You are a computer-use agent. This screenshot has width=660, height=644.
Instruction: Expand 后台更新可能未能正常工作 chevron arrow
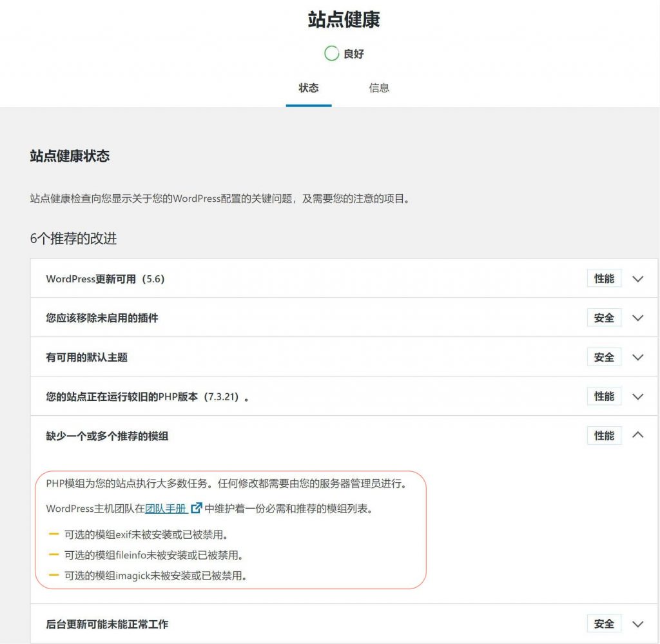point(637,624)
